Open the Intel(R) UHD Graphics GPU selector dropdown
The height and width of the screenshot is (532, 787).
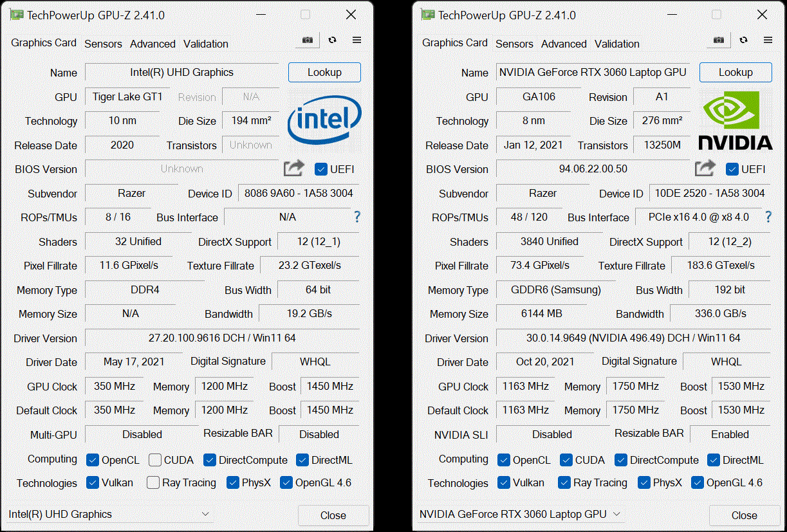tap(110, 514)
